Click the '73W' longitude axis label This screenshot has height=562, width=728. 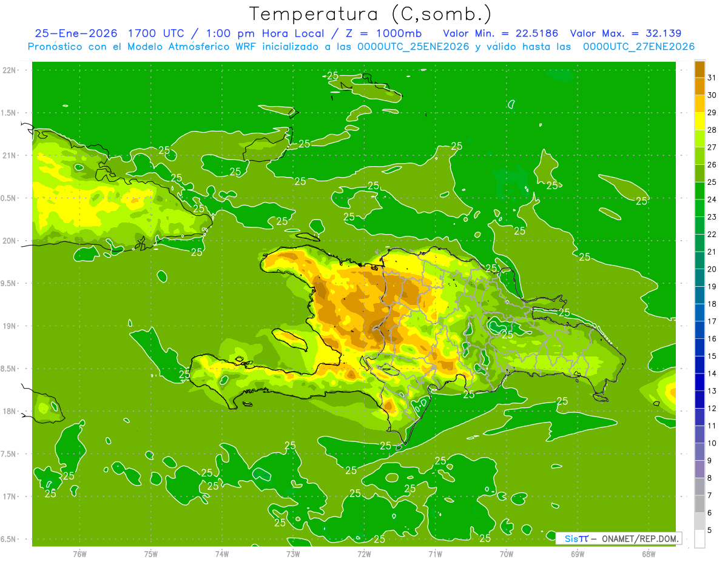(x=293, y=554)
